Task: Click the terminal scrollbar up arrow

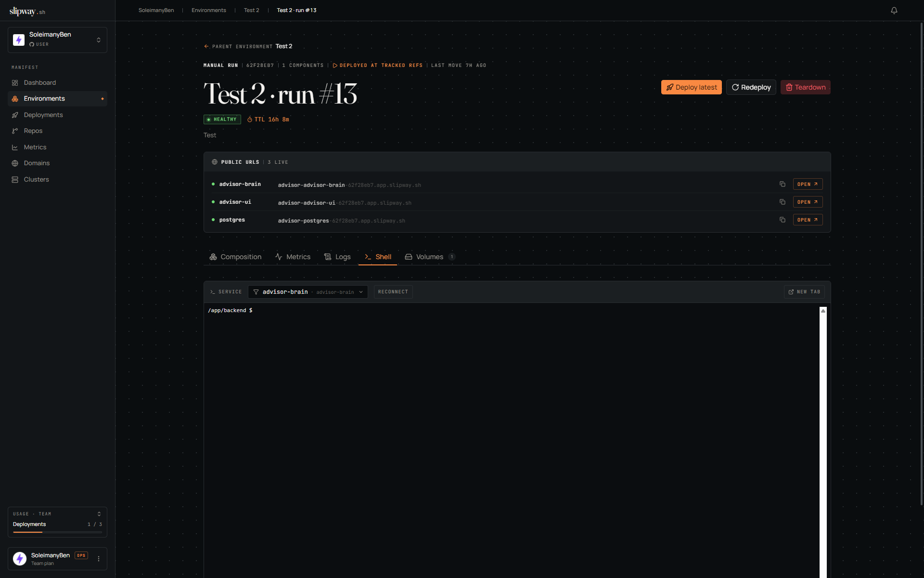Action: (x=823, y=311)
